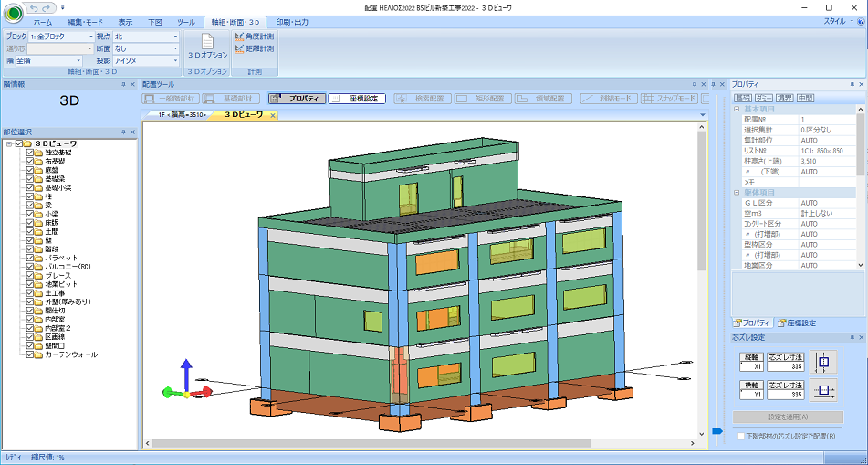Toggle the 梁 checkbox in 部位選択
Viewport: 868px width, 465px height.
click(30, 205)
